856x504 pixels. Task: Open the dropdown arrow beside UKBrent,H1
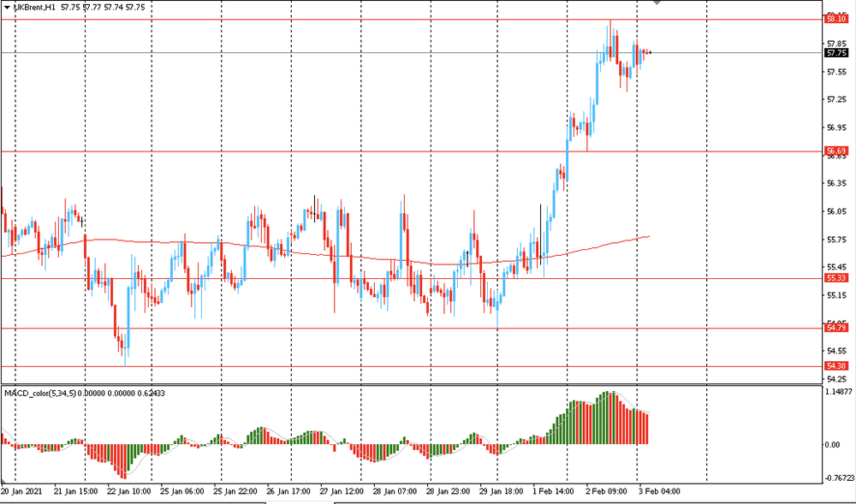(x=7, y=7)
